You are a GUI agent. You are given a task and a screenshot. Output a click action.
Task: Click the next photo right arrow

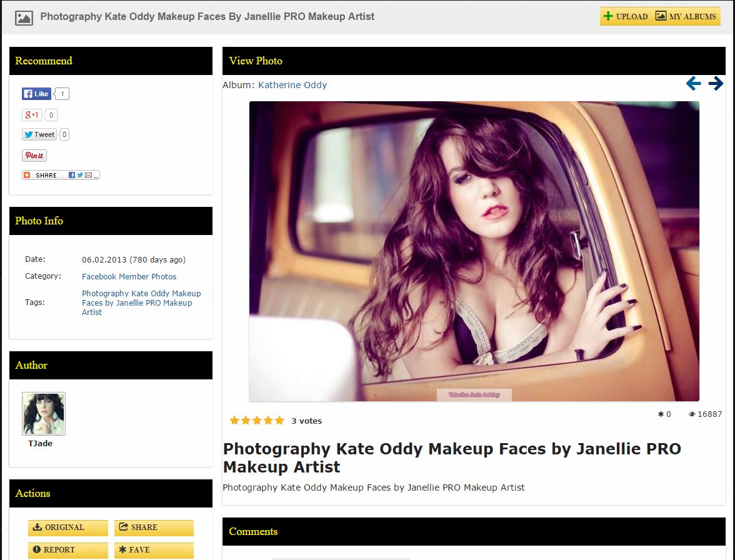pyautogui.click(x=716, y=83)
